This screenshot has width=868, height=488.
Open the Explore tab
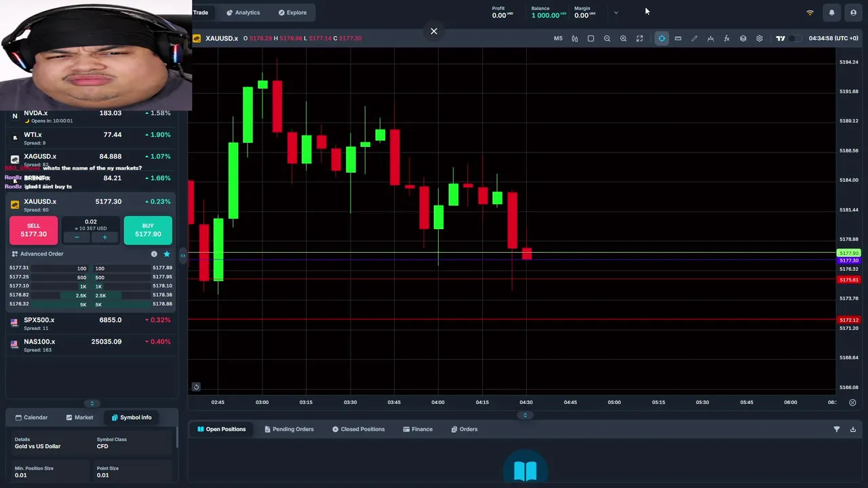(x=292, y=12)
